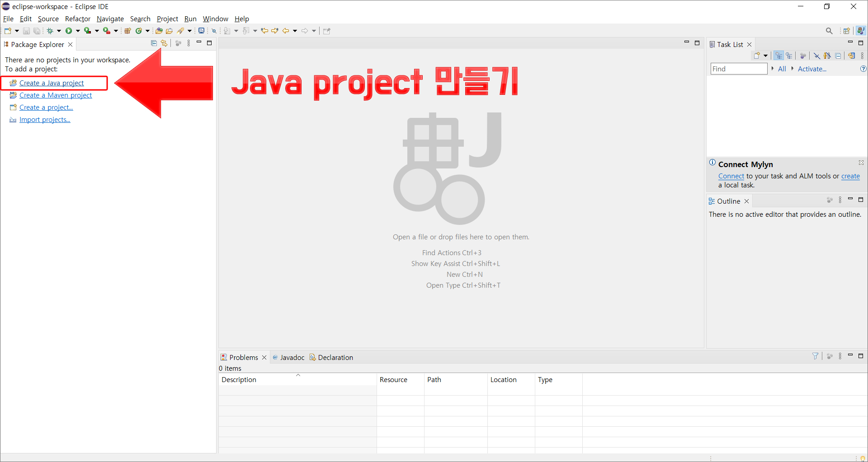Click the Open Perspective icon

pos(846,31)
